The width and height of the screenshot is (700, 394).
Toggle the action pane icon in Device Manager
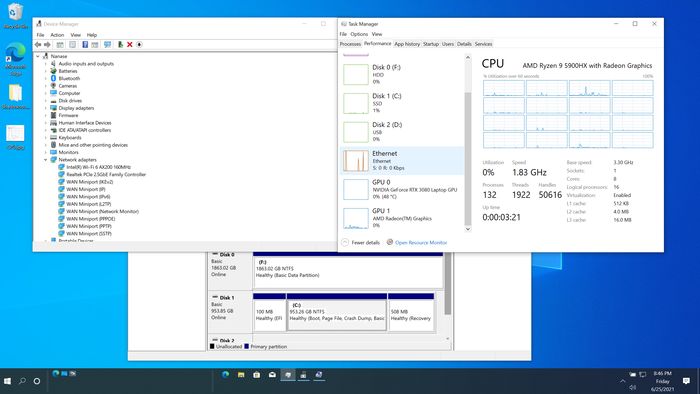click(95, 45)
